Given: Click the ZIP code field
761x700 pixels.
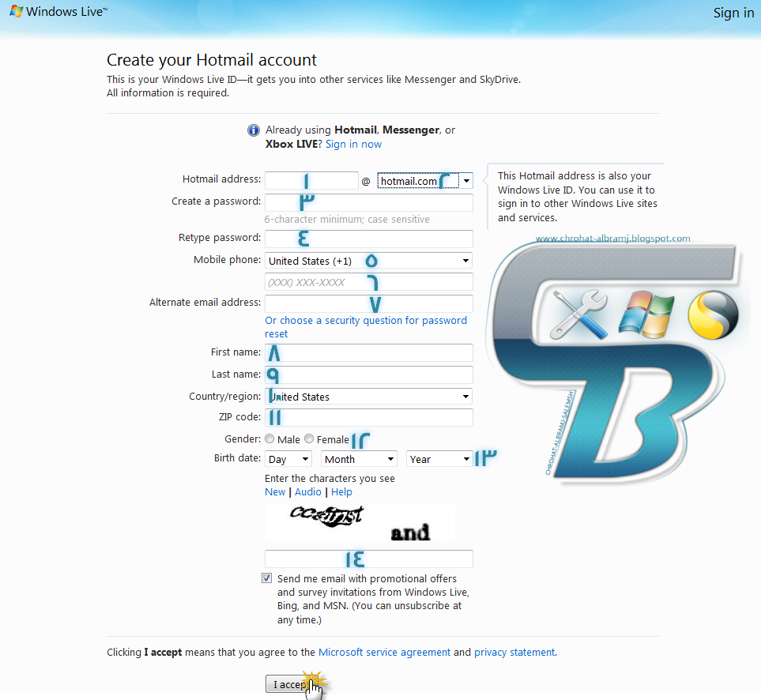Looking at the screenshot, I should [x=368, y=417].
